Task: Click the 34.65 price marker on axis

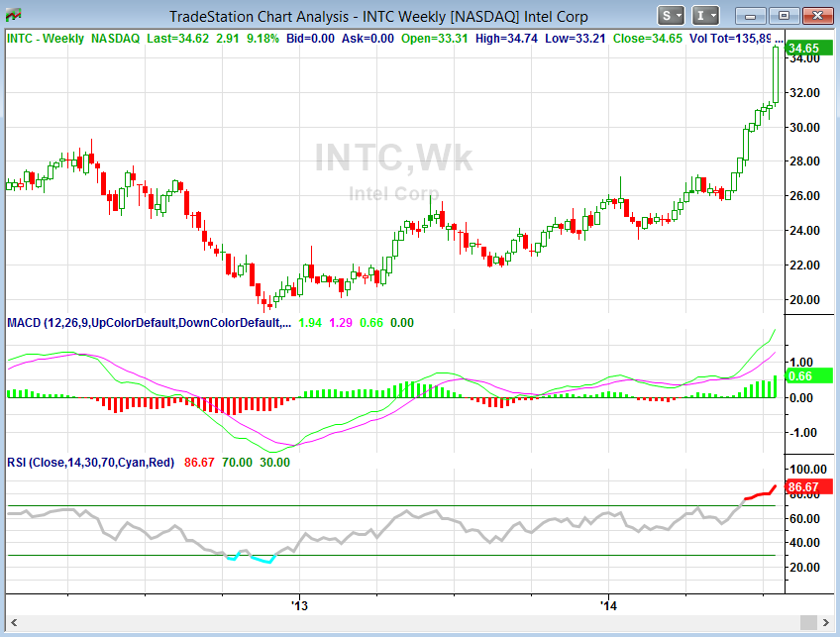Action: pos(809,49)
